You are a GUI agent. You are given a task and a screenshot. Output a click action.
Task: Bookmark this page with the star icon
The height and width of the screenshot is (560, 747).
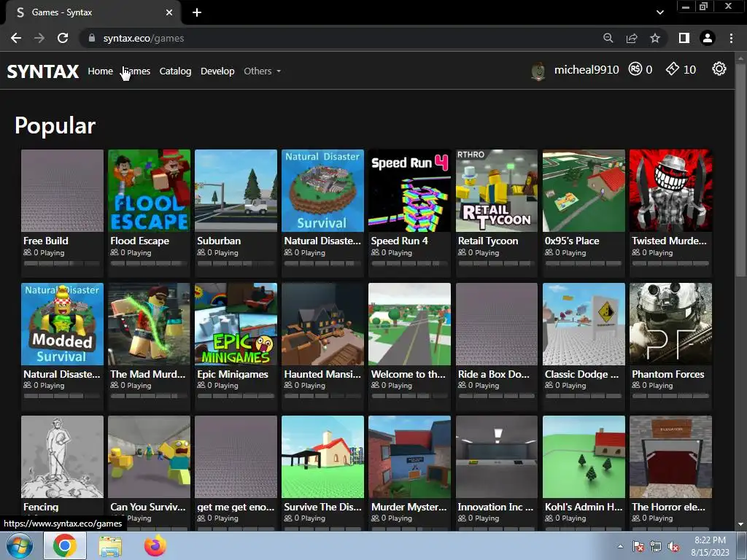pyautogui.click(x=655, y=38)
